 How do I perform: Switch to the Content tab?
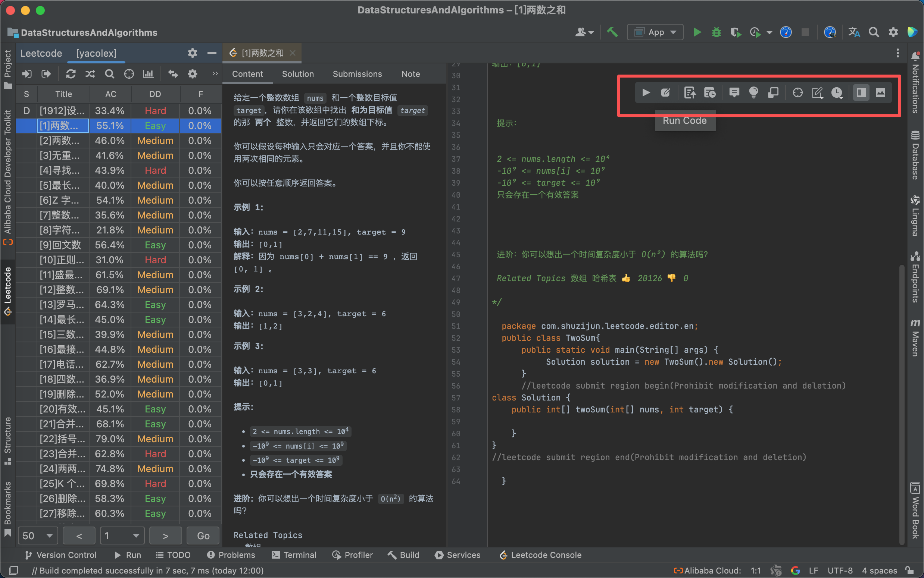click(247, 74)
